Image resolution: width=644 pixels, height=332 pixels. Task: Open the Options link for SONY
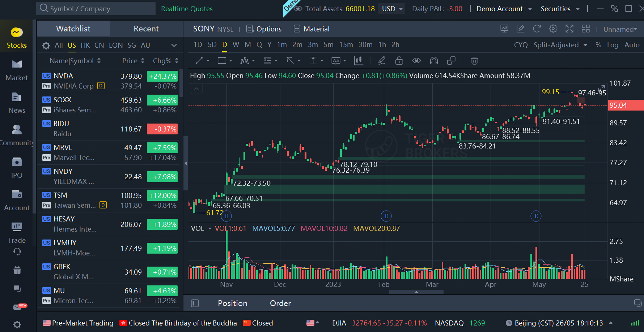(x=264, y=29)
